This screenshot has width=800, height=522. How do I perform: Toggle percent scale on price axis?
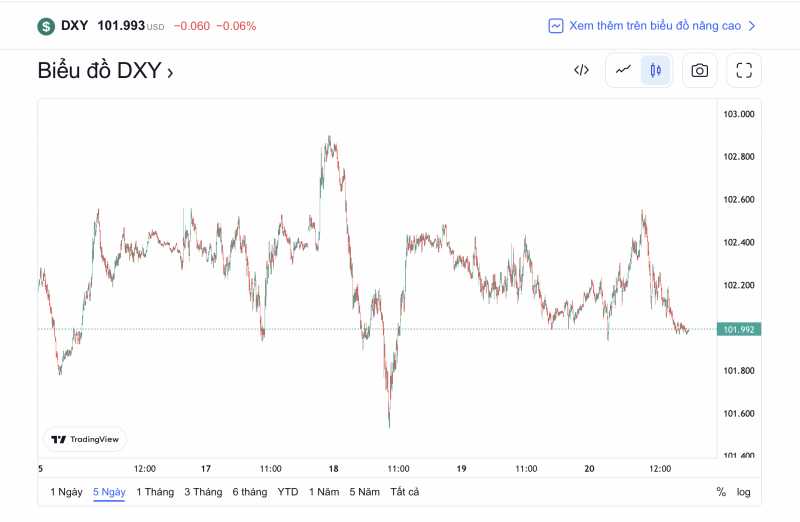(721, 492)
